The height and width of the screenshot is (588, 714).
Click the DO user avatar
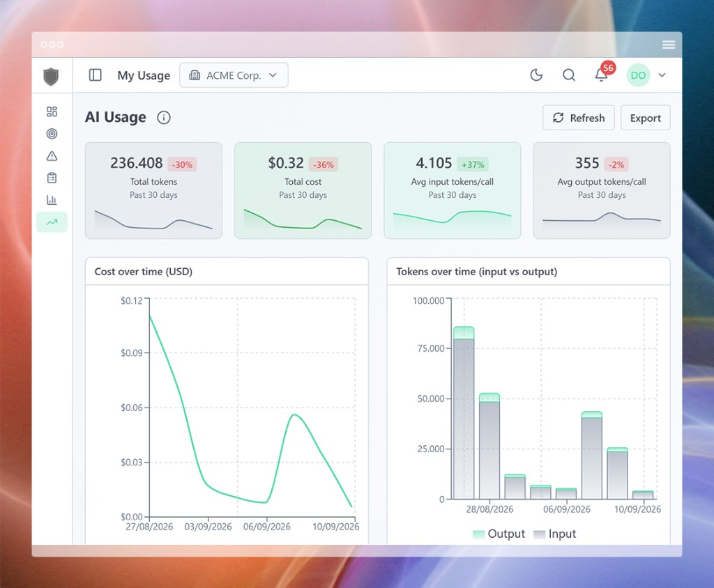click(x=638, y=75)
